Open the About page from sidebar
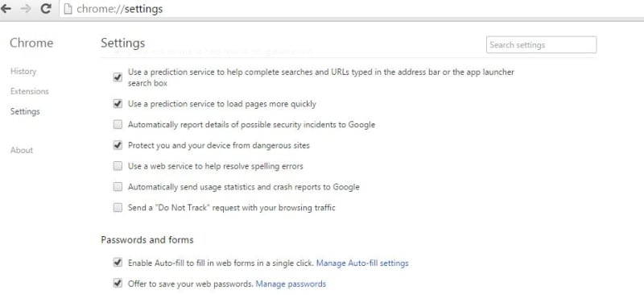 [x=22, y=150]
